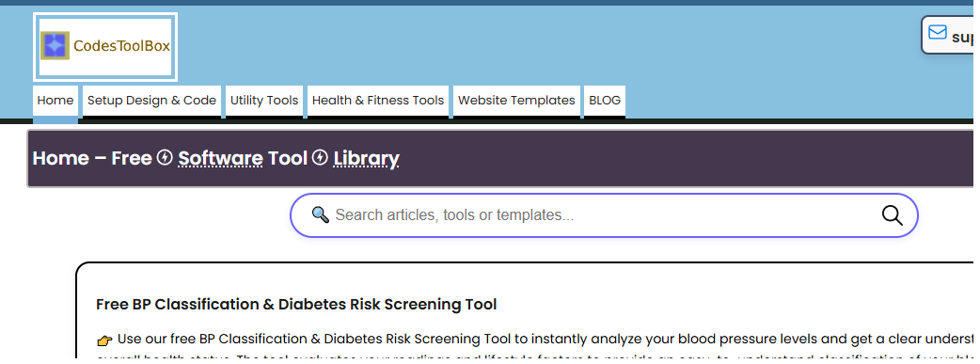Go to the BLOG tab
The height and width of the screenshot is (364, 980).
(605, 101)
